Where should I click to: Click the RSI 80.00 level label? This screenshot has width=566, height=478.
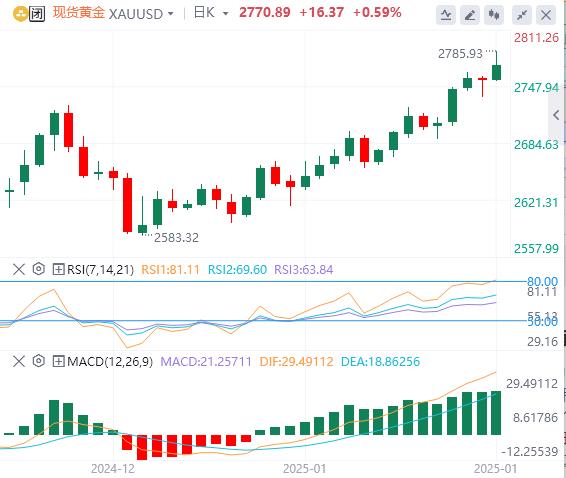pyautogui.click(x=542, y=281)
